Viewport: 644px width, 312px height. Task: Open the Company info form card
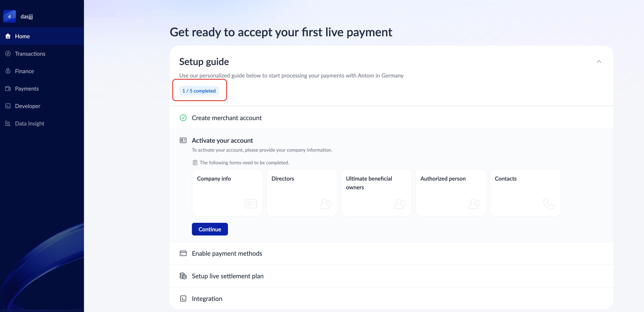coord(227,192)
